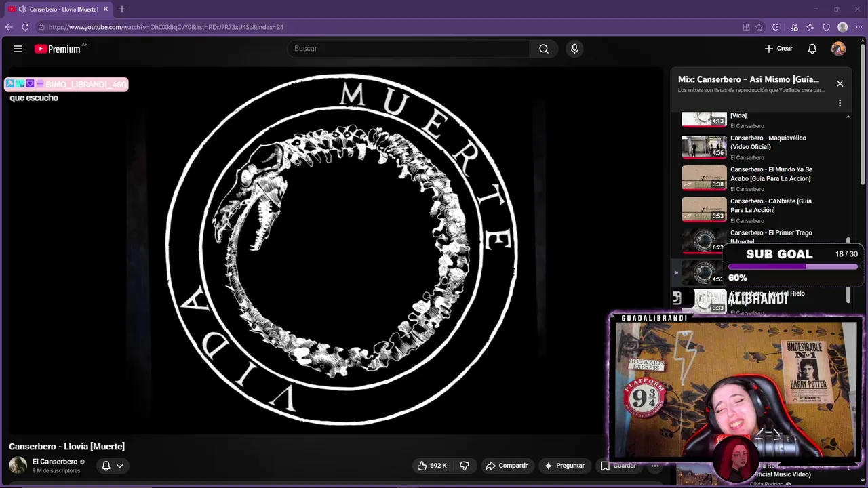
Task: Run search with the magnifier button
Action: click(x=544, y=49)
